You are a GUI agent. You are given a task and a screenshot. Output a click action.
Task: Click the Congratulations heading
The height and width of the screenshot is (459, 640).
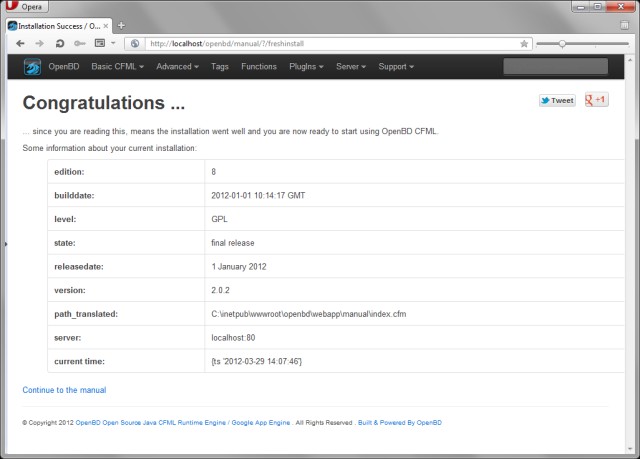[104, 103]
